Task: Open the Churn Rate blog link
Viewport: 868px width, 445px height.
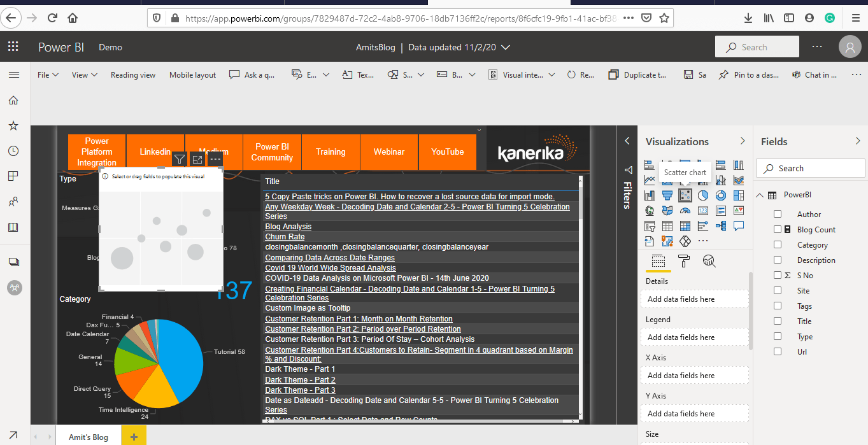Action: click(x=285, y=237)
